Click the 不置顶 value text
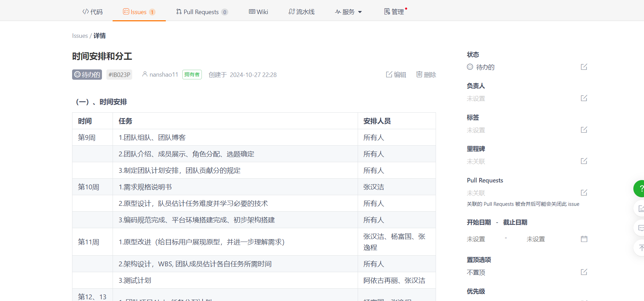644x301 pixels. (476, 272)
